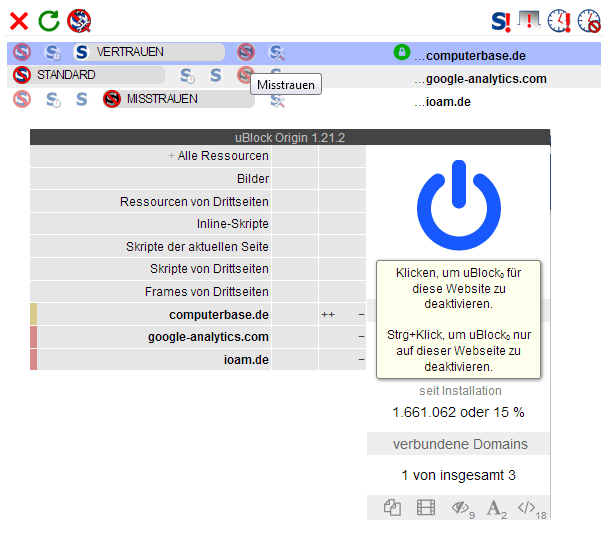Click the seit Installation label

pyautogui.click(x=460, y=391)
